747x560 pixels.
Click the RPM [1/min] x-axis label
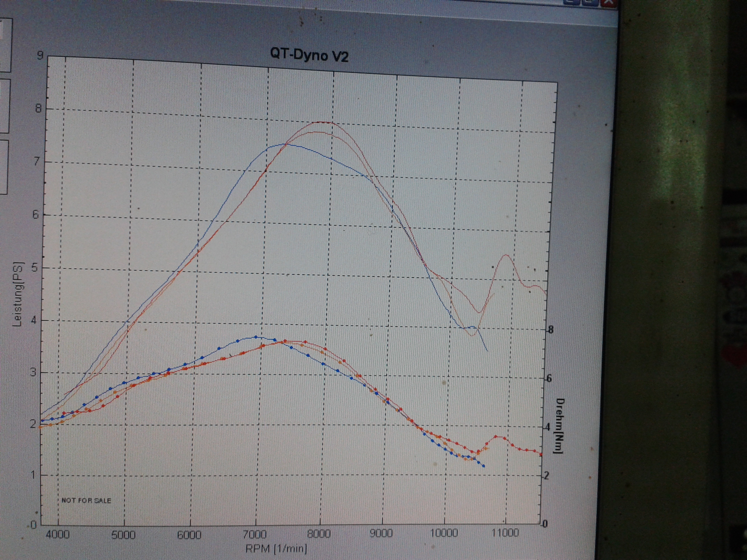(x=276, y=549)
